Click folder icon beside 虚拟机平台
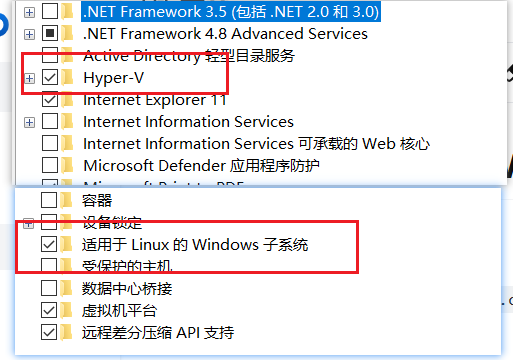The width and height of the screenshot is (513, 360). 67,311
